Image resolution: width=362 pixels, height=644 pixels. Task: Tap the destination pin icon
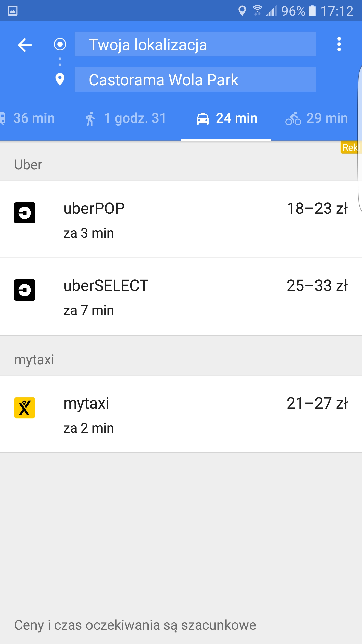click(x=60, y=79)
